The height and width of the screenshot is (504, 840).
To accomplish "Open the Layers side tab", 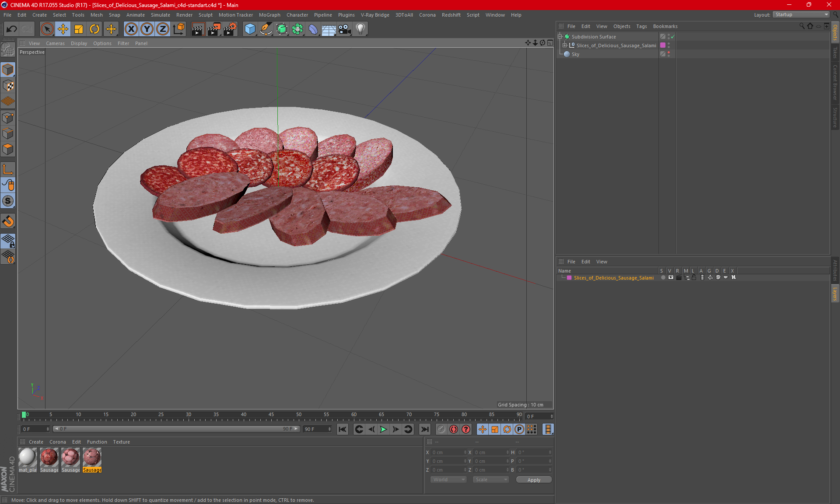I will (x=835, y=294).
